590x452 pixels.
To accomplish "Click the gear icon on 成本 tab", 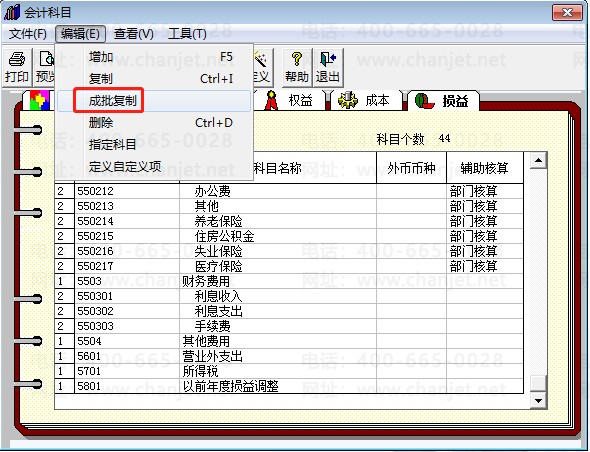I will tap(348, 100).
